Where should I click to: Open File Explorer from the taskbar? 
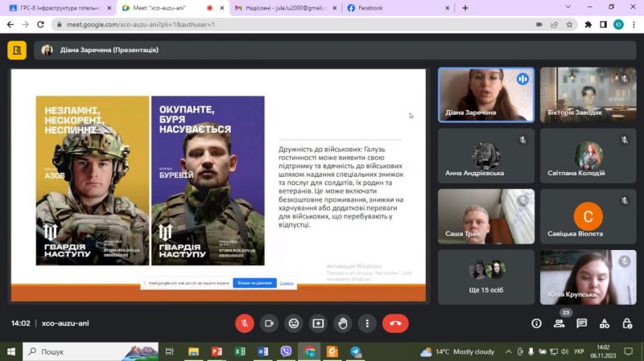pyautogui.click(x=193, y=351)
